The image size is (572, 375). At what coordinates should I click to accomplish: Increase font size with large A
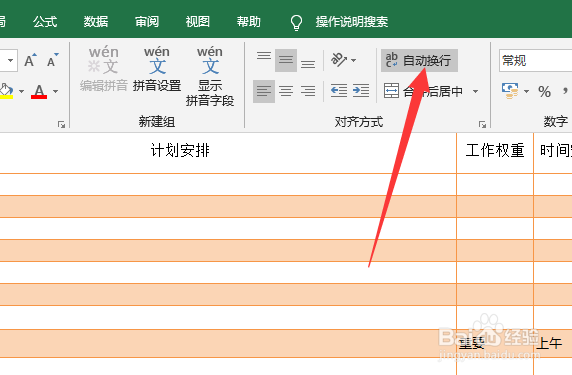click(30, 60)
